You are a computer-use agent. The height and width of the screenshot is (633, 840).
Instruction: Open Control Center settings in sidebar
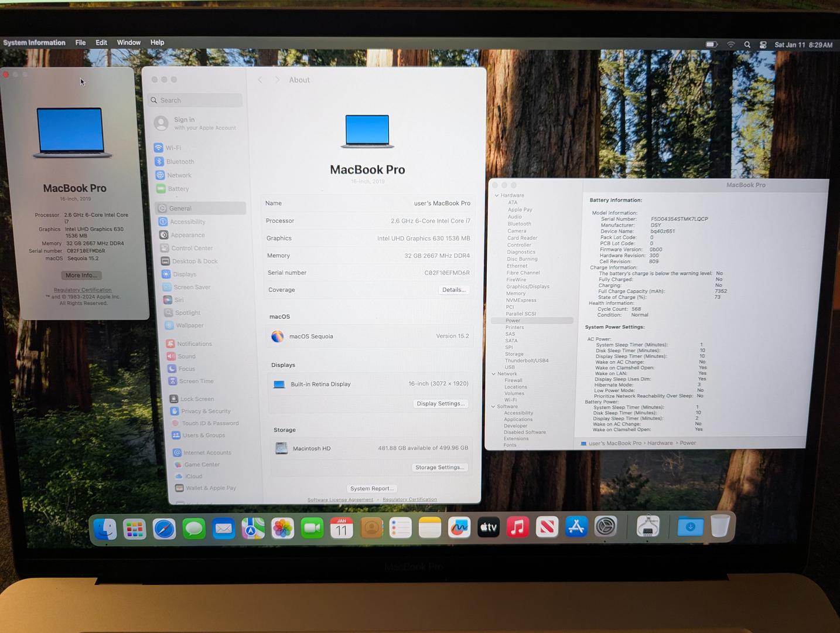[186, 248]
